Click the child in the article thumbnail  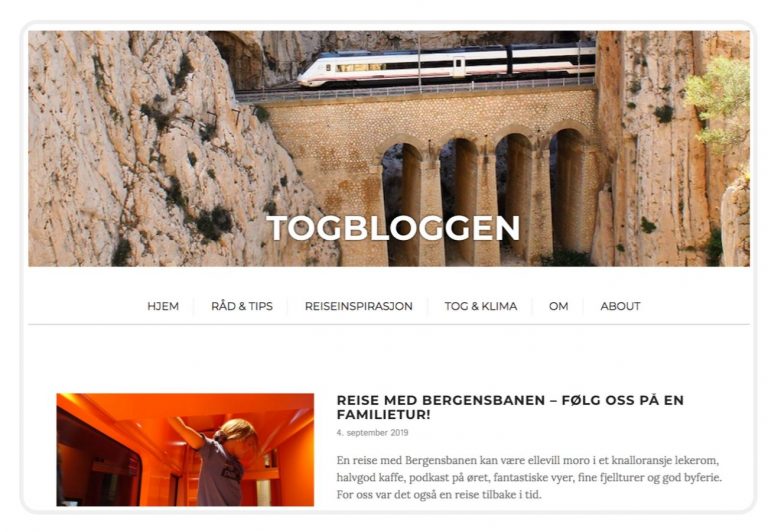pos(220,460)
